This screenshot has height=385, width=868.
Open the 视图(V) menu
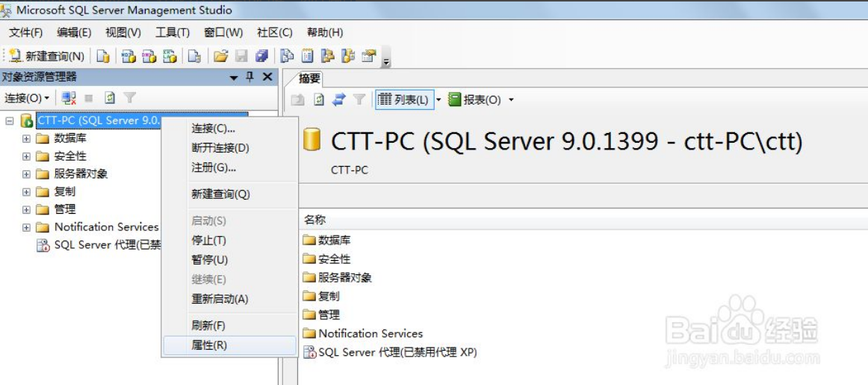tap(123, 33)
